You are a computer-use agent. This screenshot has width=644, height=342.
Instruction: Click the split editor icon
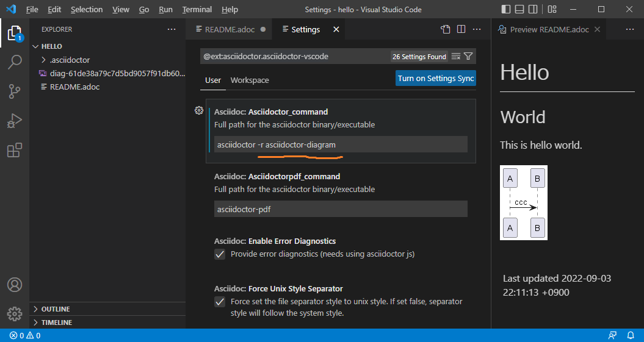point(461,29)
